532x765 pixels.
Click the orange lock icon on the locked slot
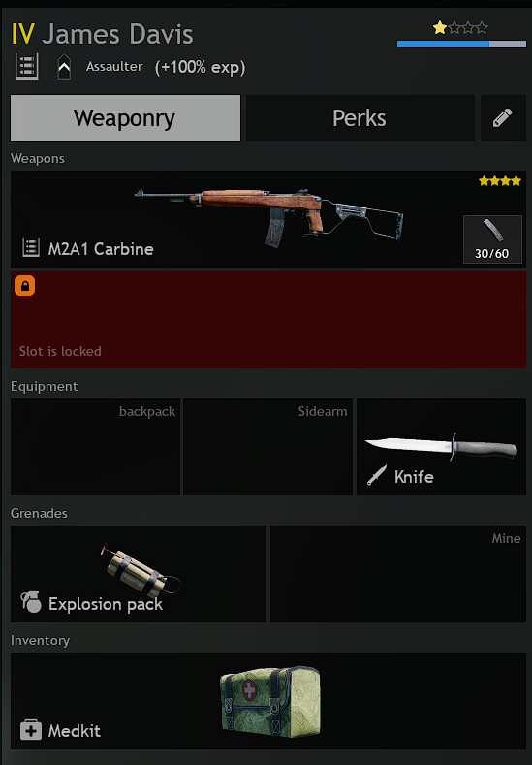pyautogui.click(x=25, y=285)
